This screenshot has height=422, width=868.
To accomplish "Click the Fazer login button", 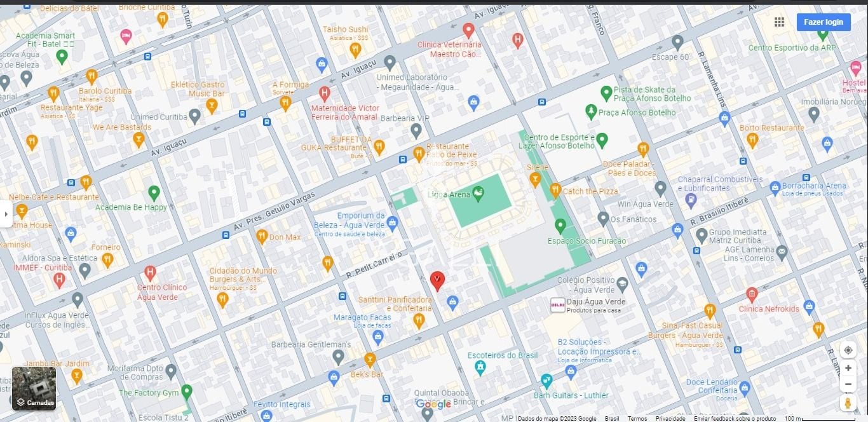I will tap(824, 22).
